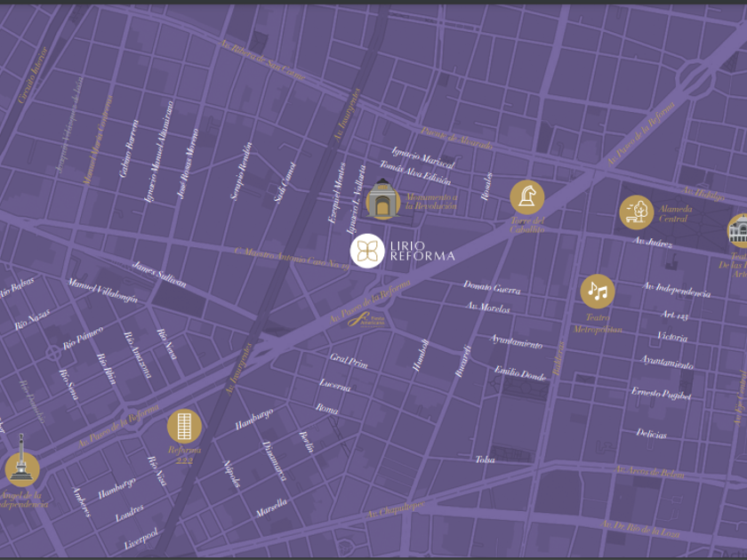Click the 'Rosales' street label

486,187
